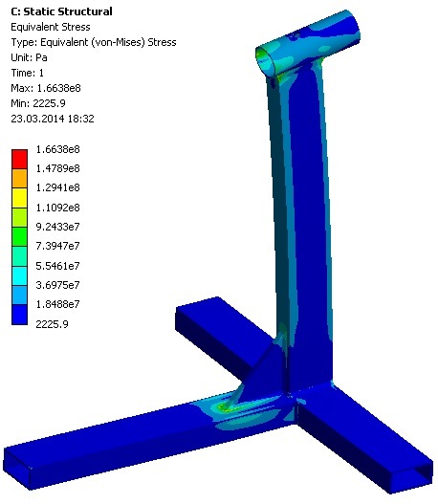Image resolution: width=438 pixels, height=504 pixels.
Task: Click the date '23.03.2014 18:32'
Action: [53, 119]
